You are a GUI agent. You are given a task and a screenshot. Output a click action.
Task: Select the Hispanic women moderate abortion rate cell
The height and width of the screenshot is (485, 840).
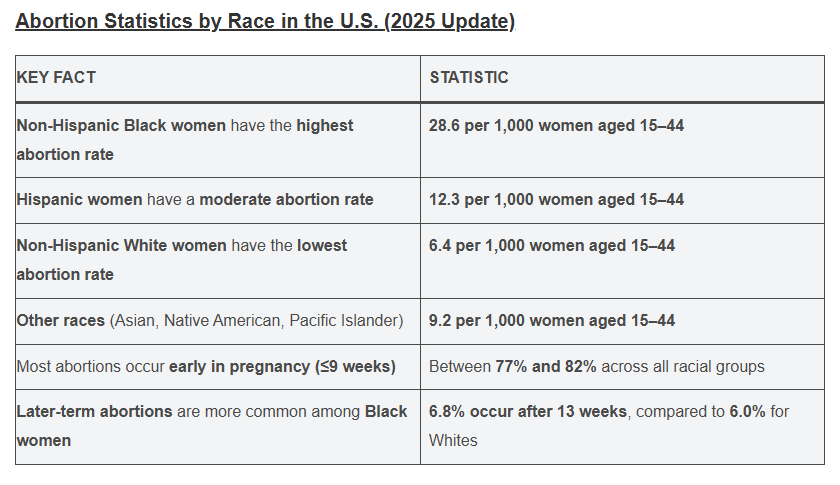(217, 200)
